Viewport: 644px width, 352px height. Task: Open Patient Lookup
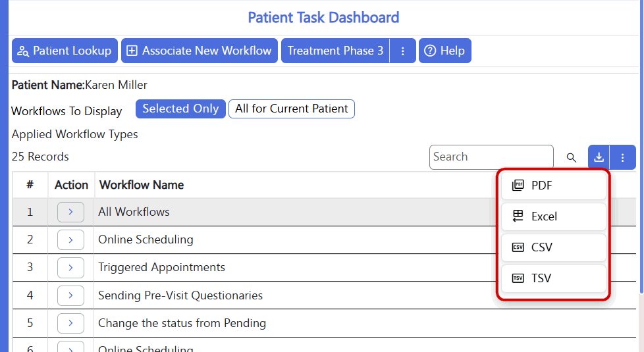[65, 51]
